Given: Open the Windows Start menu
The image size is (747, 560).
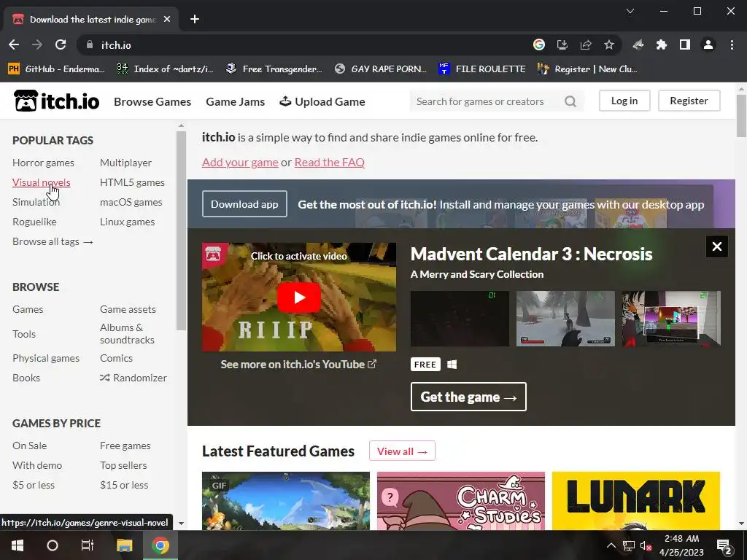Looking at the screenshot, I should coord(18,545).
